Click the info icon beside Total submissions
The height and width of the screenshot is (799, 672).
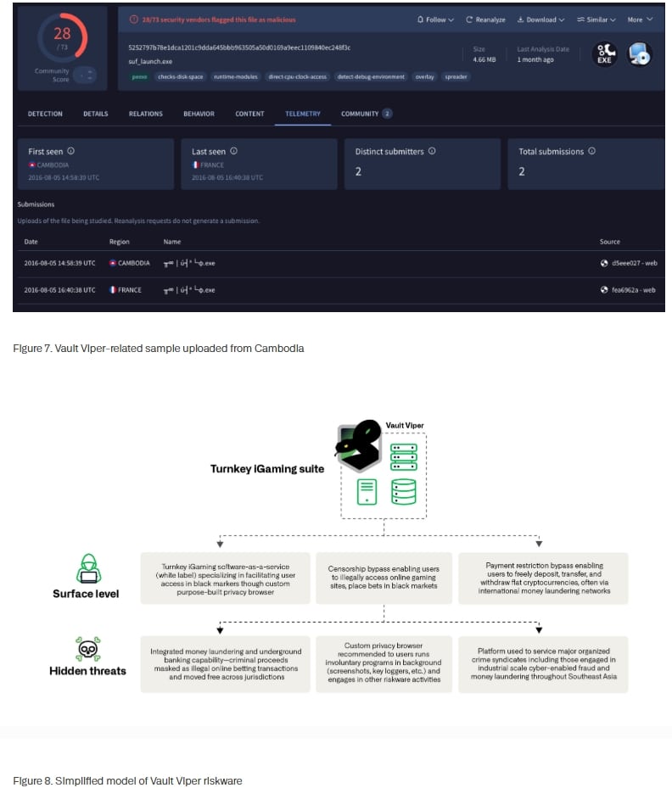click(x=591, y=151)
